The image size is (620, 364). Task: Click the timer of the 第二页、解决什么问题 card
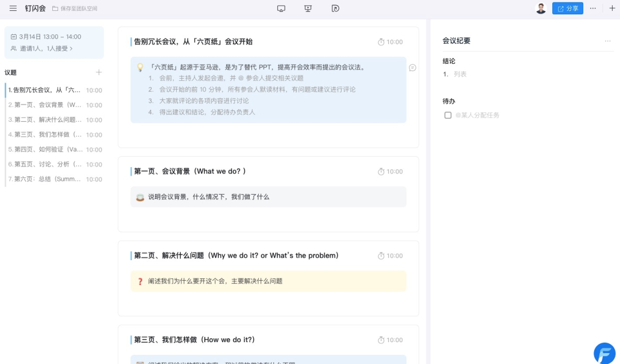pyautogui.click(x=390, y=256)
